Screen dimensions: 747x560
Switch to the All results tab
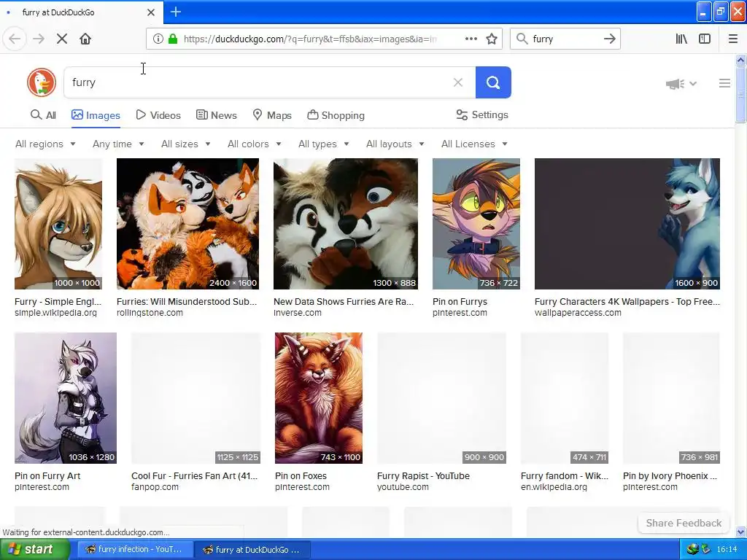pyautogui.click(x=43, y=115)
